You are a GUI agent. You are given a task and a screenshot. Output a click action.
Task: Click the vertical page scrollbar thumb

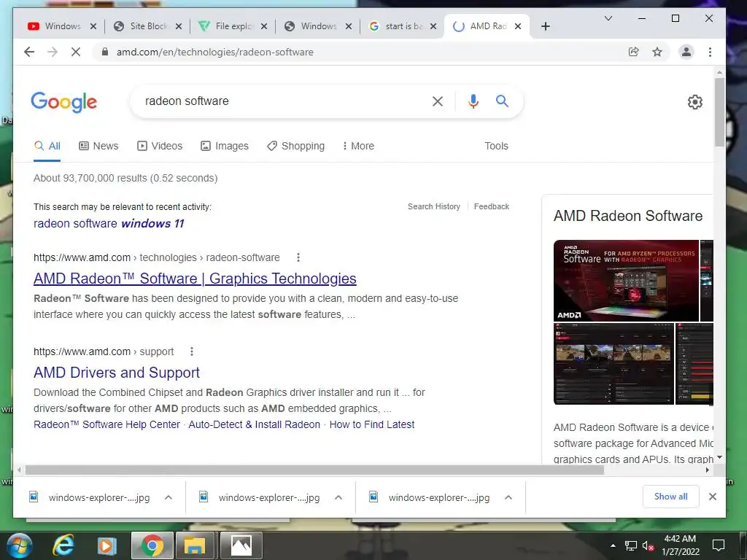(719, 112)
